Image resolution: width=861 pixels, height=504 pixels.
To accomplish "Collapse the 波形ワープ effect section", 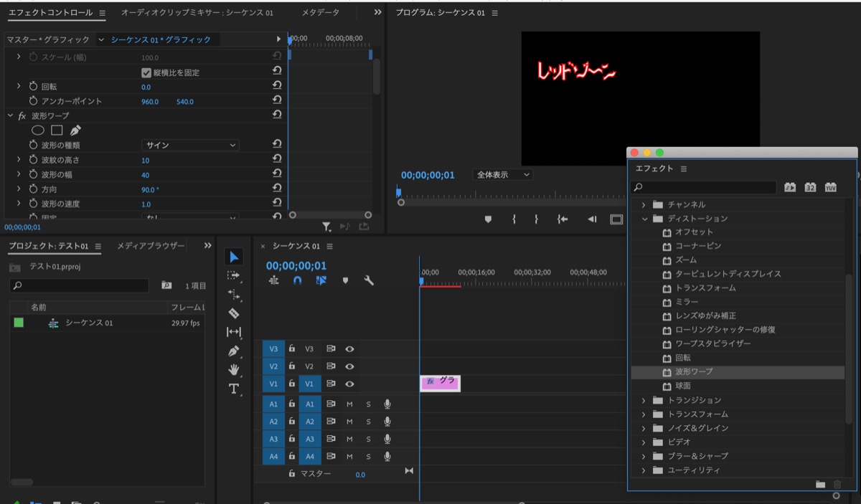I will coord(11,115).
